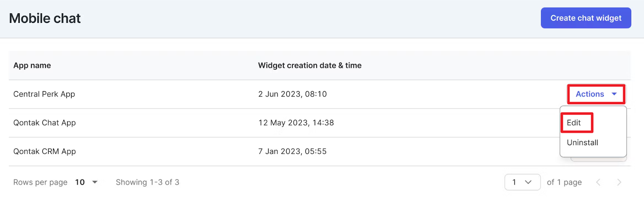Screen dimensions: 644x220
Task: Click Widget creation date & time header
Action: click(310, 66)
